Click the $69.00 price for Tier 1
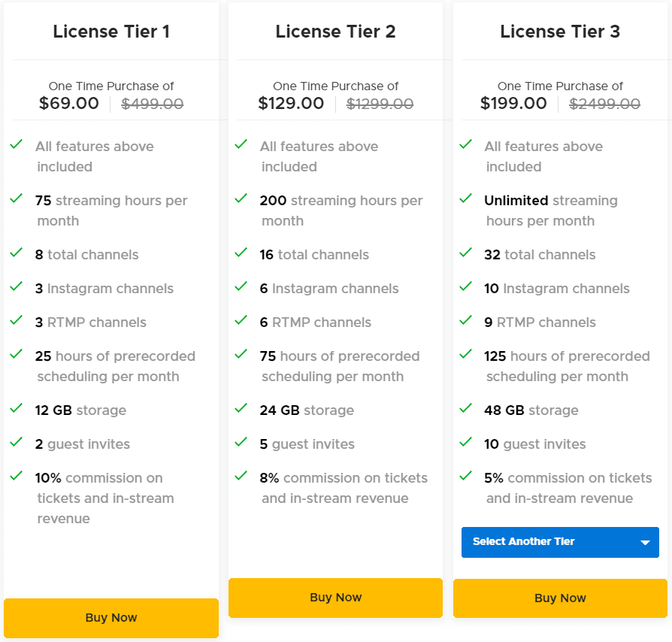Image resolution: width=672 pixels, height=642 pixels. (x=68, y=104)
